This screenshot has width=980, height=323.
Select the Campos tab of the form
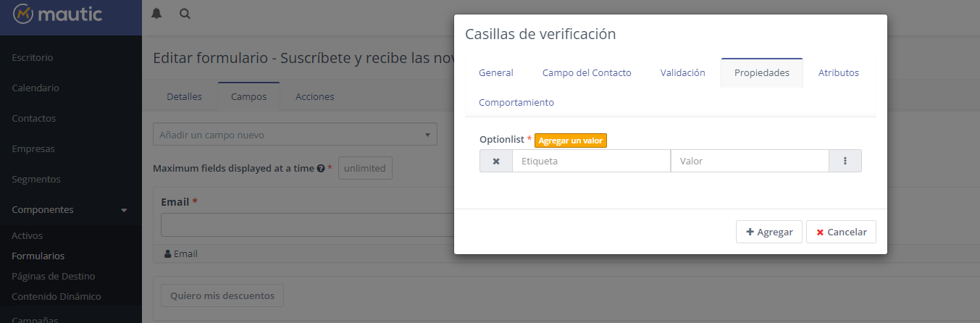248,96
